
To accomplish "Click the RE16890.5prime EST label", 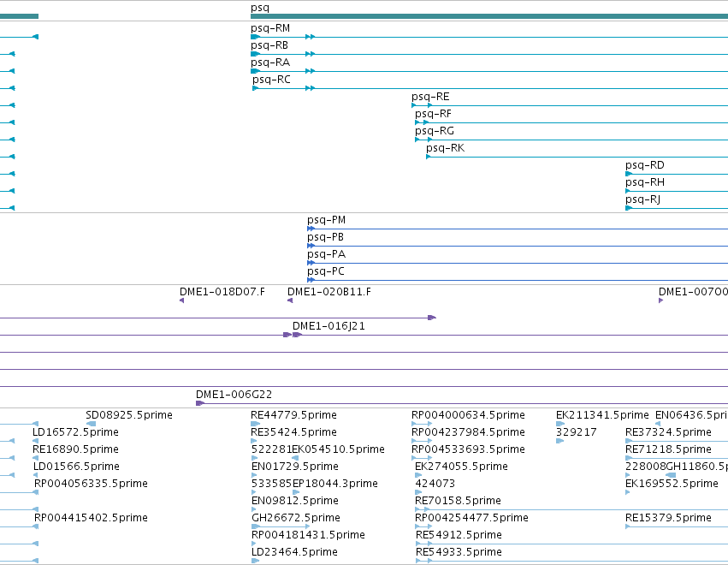I will click(75, 449).
